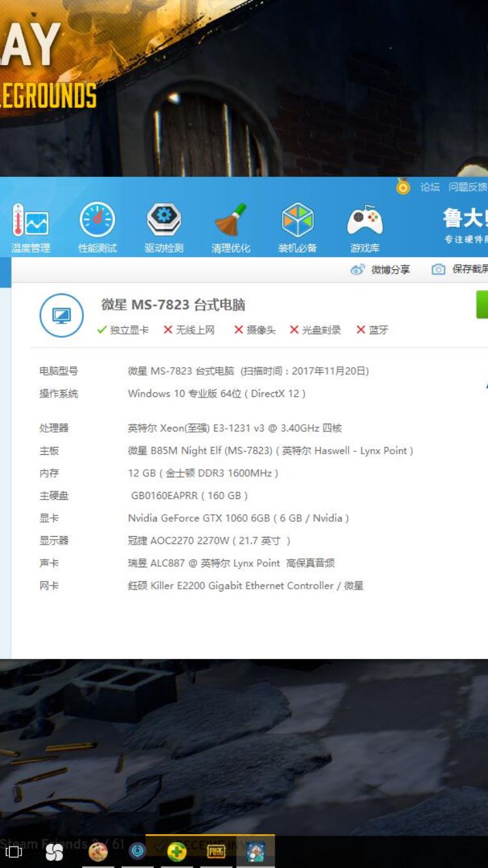Click the green button beside computer title
488x868 pixels.
(x=482, y=305)
